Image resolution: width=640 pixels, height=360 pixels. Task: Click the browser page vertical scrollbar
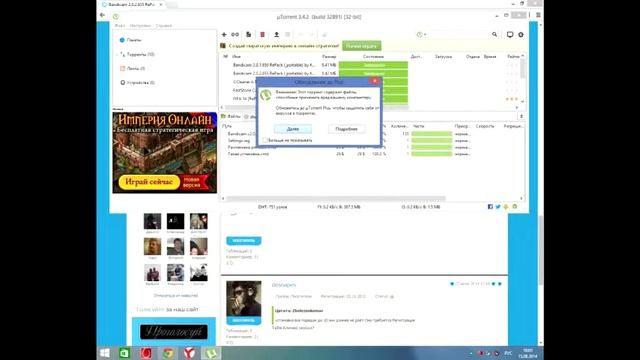pos(541,251)
